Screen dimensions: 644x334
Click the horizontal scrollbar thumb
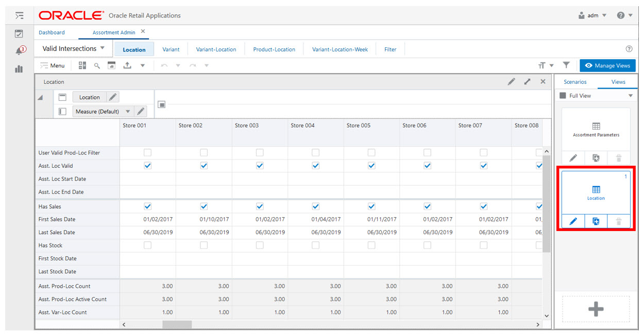tap(177, 325)
